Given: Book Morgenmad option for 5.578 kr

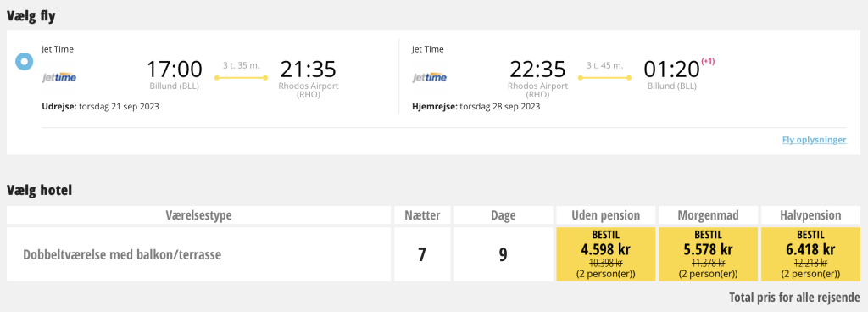Looking at the screenshot, I should tap(708, 253).
